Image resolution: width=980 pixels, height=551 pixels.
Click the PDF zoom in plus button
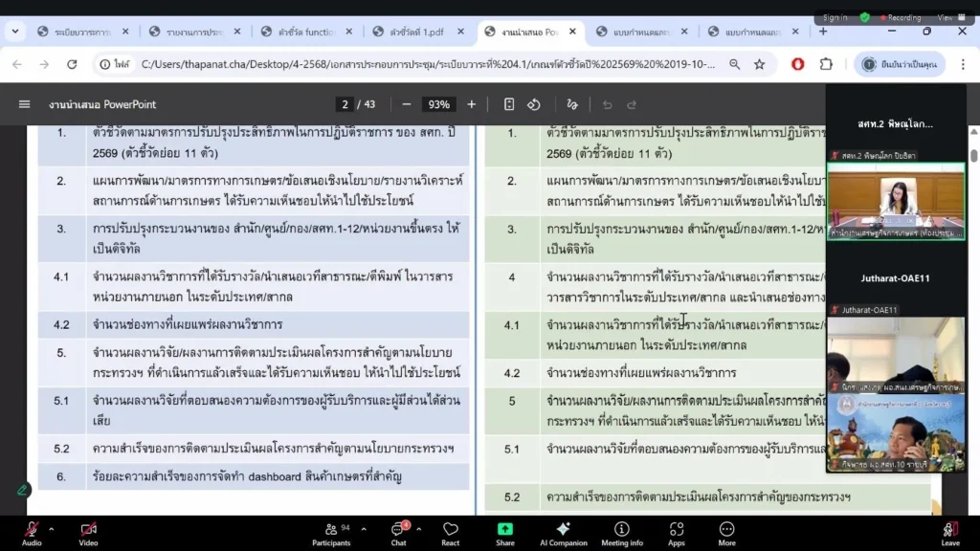point(471,104)
